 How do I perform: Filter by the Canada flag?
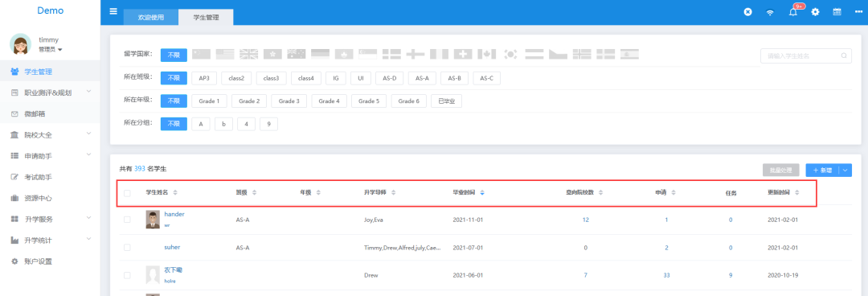tap(486, 55)
